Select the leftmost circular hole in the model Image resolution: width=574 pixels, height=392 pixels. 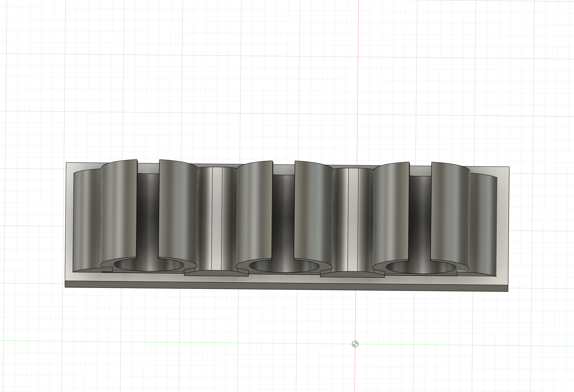[149, 265]
